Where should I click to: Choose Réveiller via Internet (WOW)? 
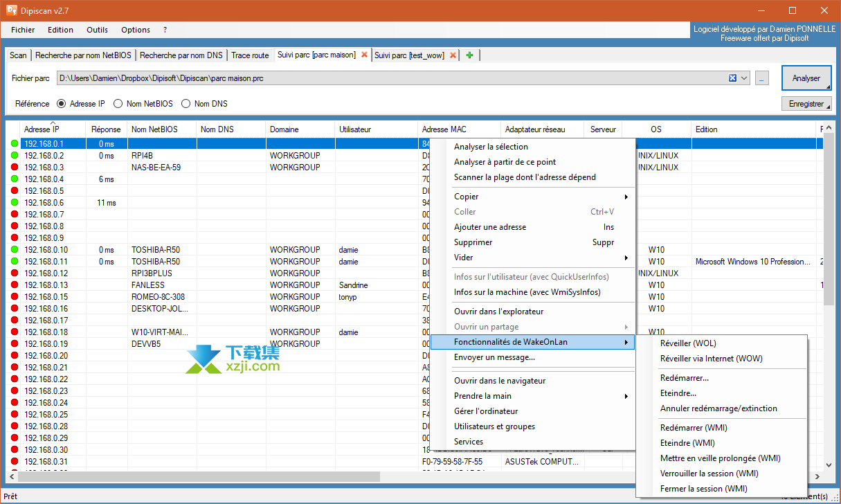722,359
